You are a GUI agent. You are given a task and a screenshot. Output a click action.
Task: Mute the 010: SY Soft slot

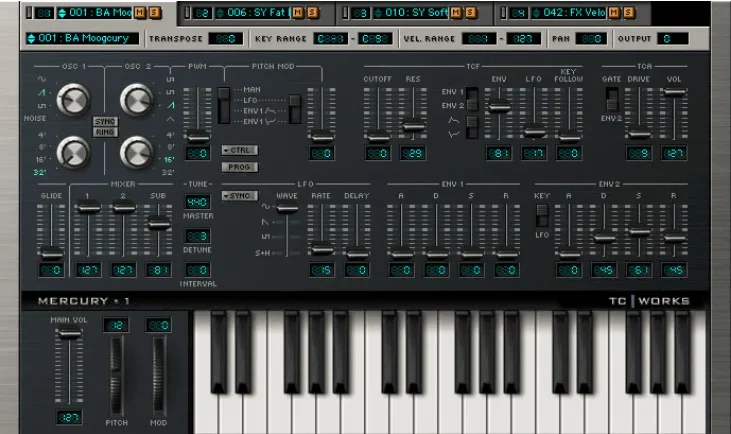(x=456, y=13)
